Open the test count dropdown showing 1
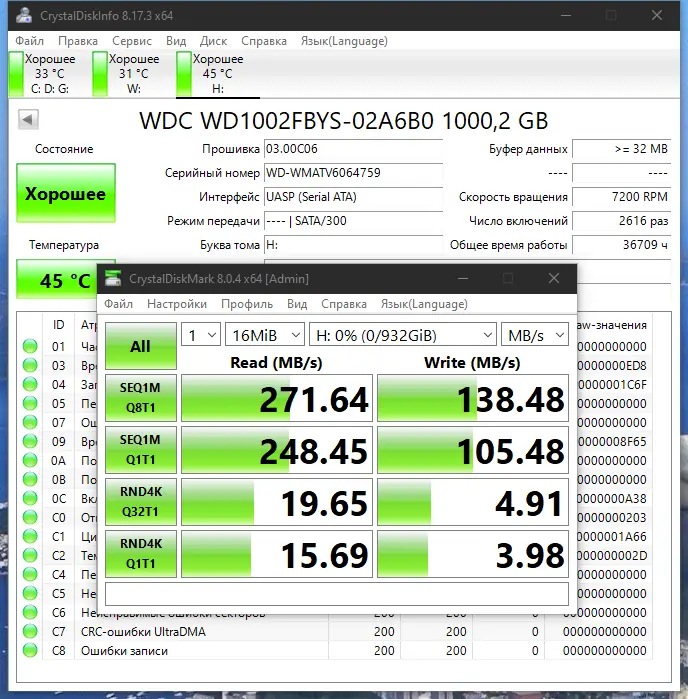The height and width of the screenshot is (699, 688). coord(201,334)
